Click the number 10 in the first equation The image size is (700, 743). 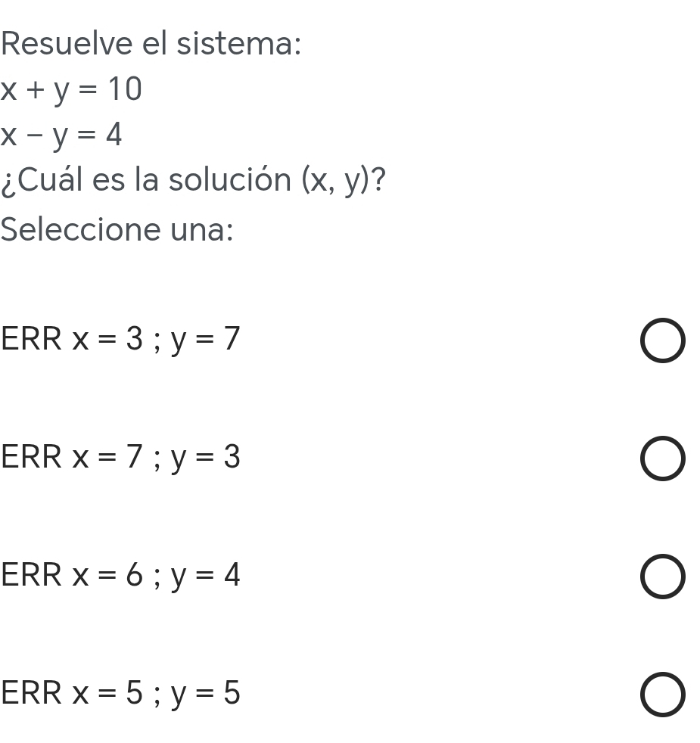(125, 89)
